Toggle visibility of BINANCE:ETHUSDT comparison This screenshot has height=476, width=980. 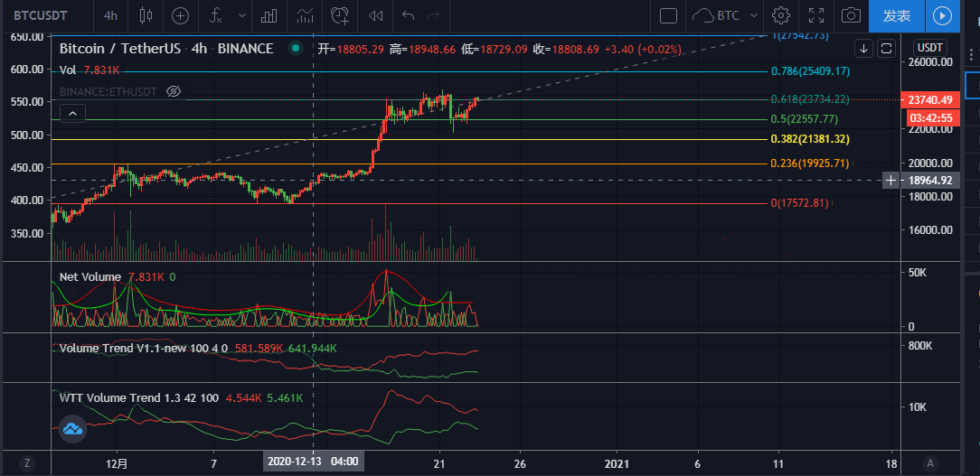click(174, 91)
